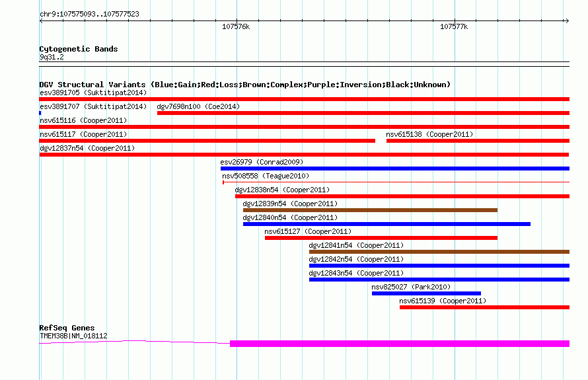The height and width of the screenshot is (380, 588).
Task: Select the dgv12837n54 red loss bar
Action: (304, 155)
